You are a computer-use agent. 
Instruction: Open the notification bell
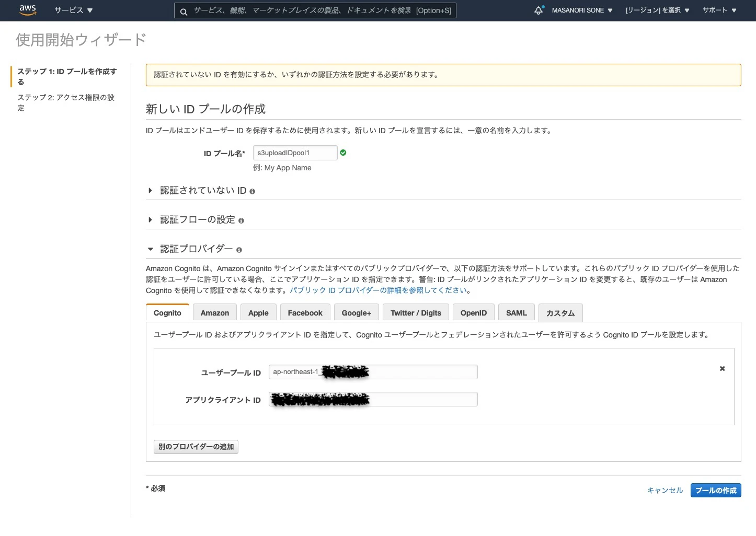[538, 10]
